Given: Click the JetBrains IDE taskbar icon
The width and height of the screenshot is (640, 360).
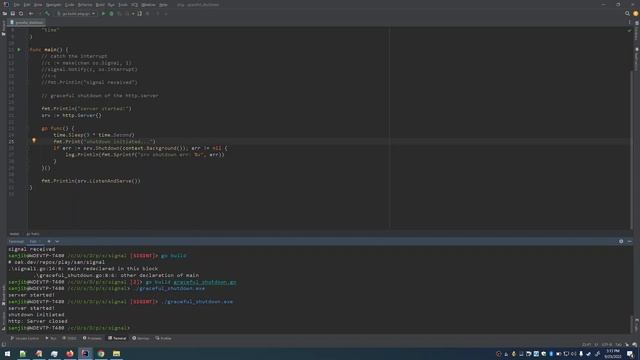Looking at the screenshot, I should click(x=85, y=353).
